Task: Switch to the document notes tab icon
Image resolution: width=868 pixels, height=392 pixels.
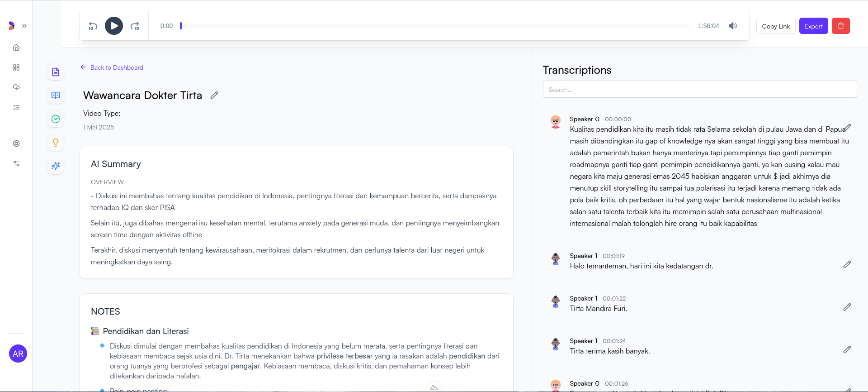Action: tap(56, 72)
